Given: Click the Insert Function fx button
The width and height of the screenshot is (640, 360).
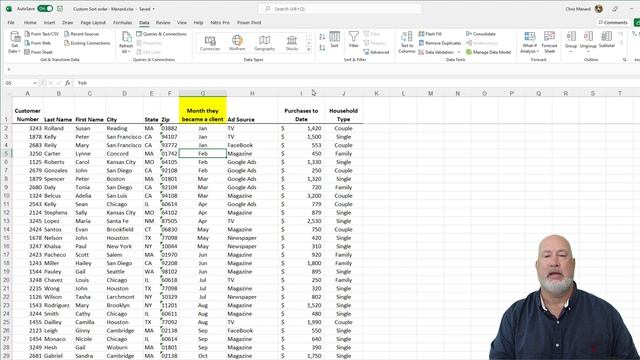Looking at the screenshot, I should click(68, 83).
